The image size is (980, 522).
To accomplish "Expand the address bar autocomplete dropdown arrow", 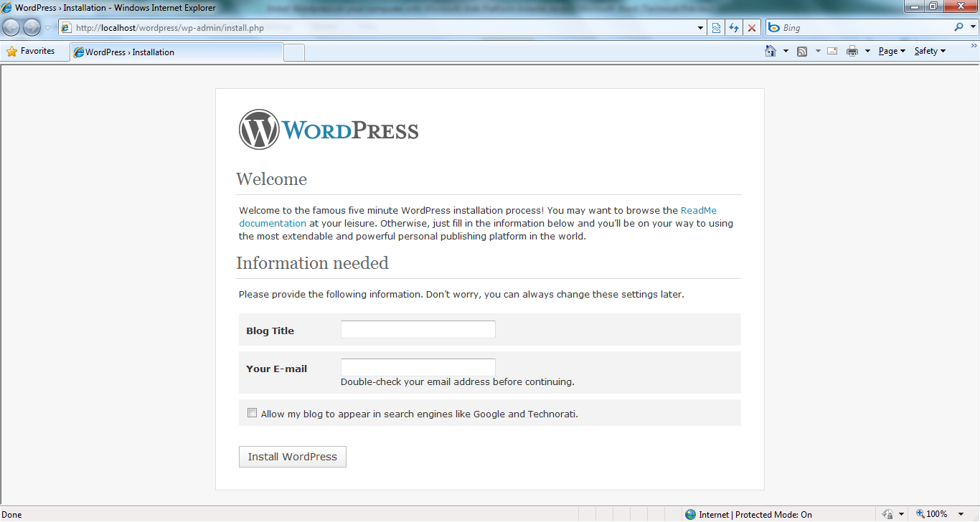I will tap(701, 28).
